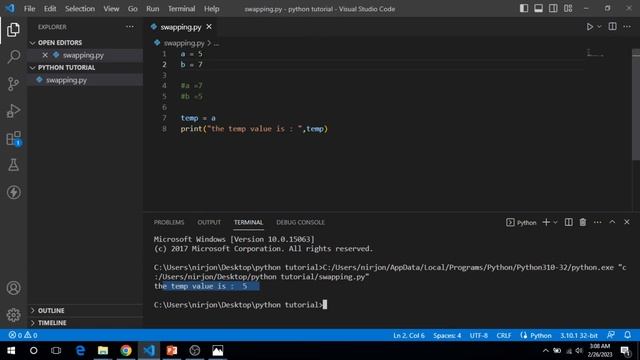Open notifications bell in status bar

[627, 335]
